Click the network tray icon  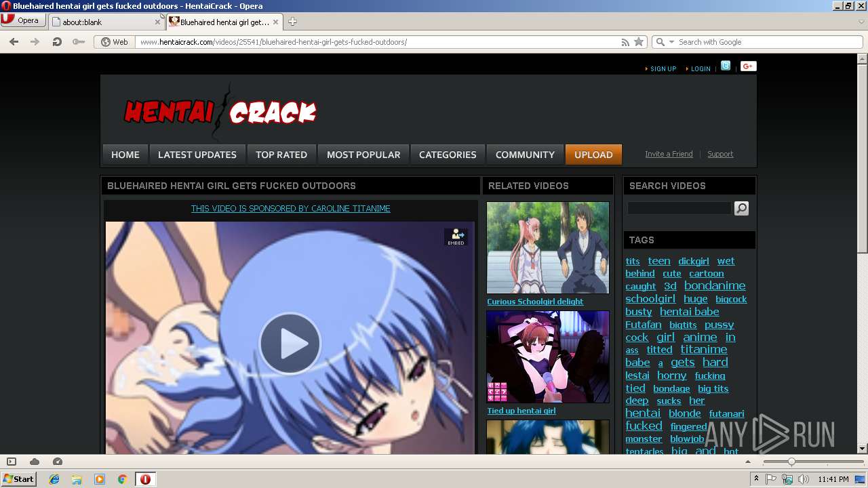[787, 479]
